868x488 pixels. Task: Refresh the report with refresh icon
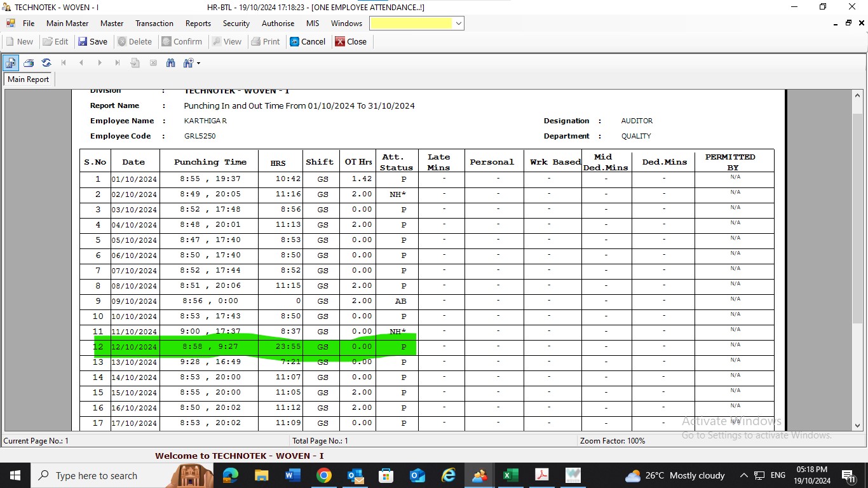[46, 63]
